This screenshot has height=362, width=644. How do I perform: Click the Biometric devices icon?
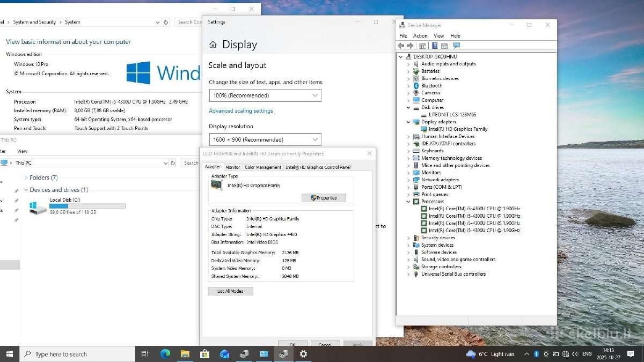coord(416,78)
